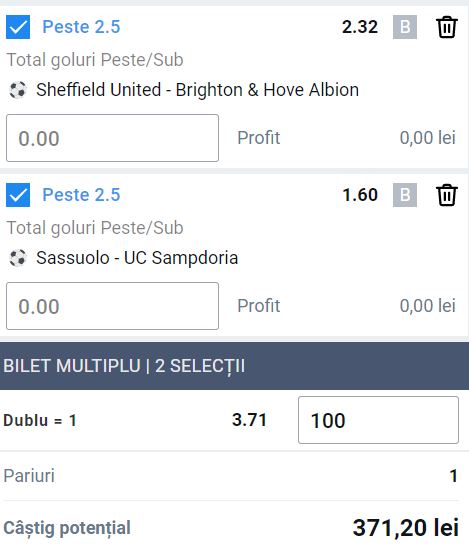
Task: Click the B badge beside odds 1.60
Action: [405, 195]
